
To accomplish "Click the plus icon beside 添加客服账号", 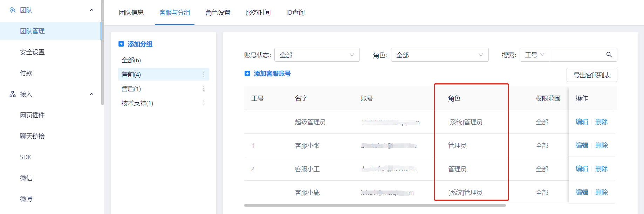I will [x=247, y=74].
